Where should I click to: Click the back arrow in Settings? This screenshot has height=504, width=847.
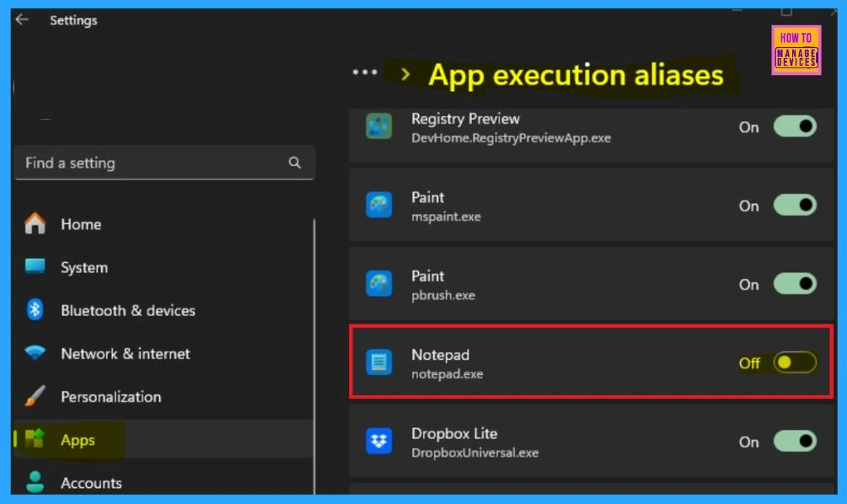pyautogui.click(x=22, y=20)
